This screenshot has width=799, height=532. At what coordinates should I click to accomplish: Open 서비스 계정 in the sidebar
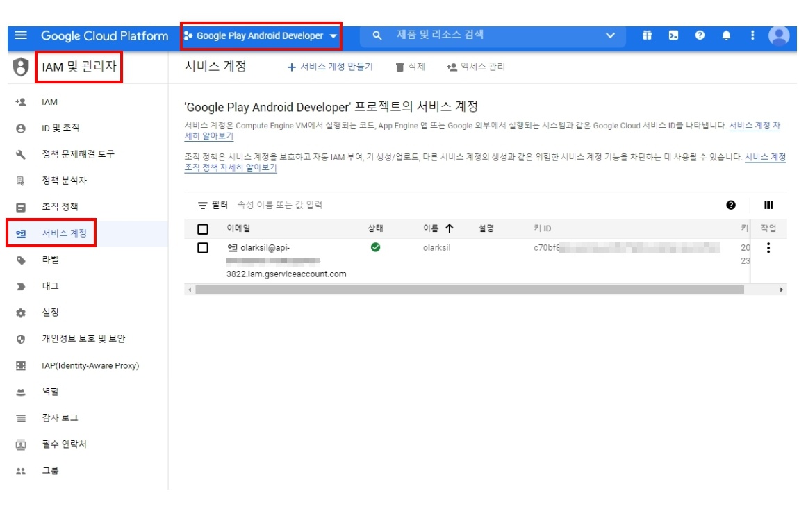(64, 233)
